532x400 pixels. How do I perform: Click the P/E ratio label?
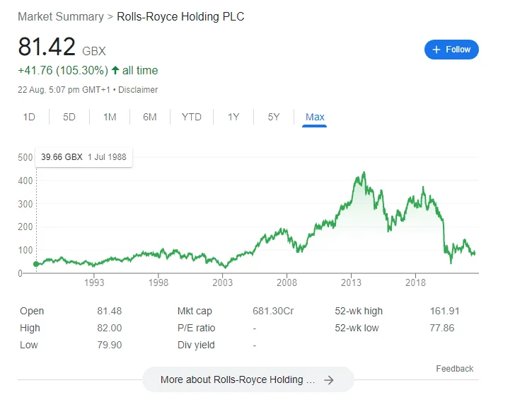click(x=196, y=328)
